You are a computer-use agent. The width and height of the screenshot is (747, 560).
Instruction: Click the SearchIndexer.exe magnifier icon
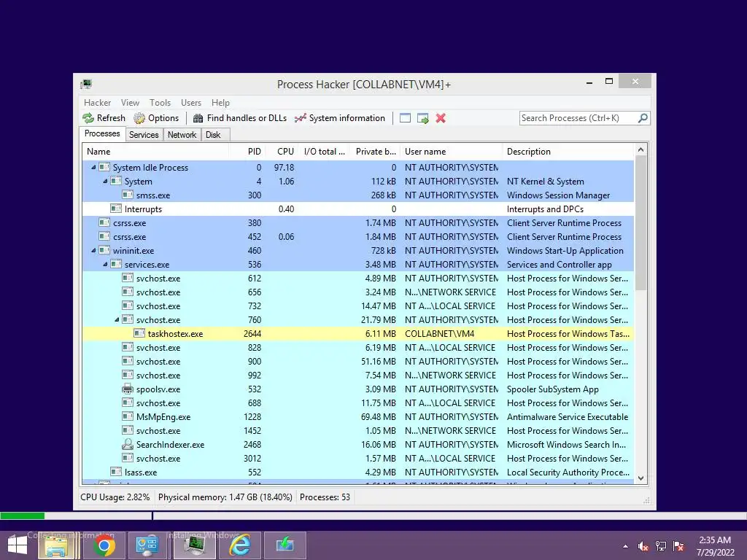127,444
